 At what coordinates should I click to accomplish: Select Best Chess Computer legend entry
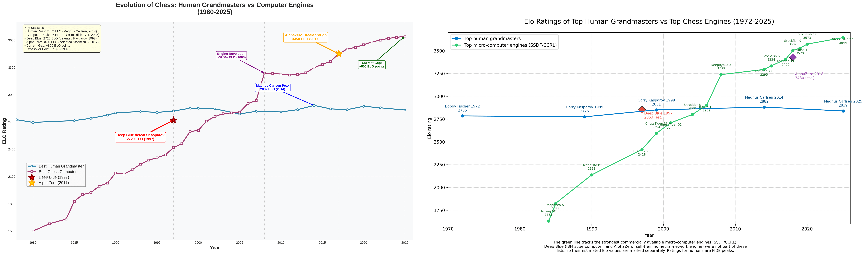point(57,172)
